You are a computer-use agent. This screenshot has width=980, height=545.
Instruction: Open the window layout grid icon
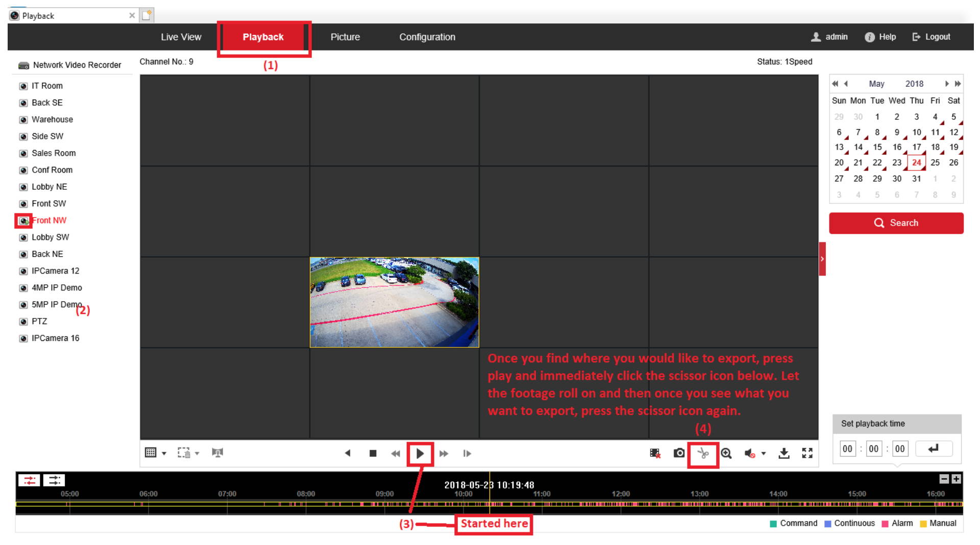151,453
